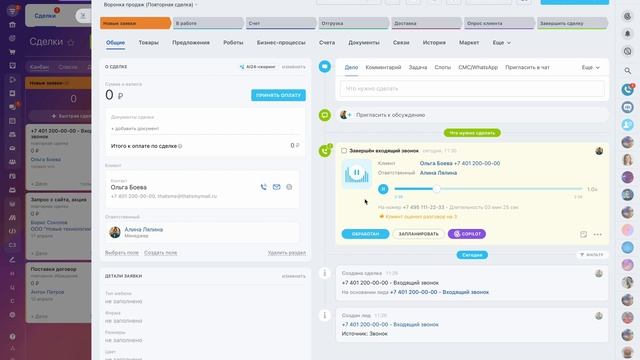Click the star icon beside Сделки heading
640x360 pixels.
point(71,42)
